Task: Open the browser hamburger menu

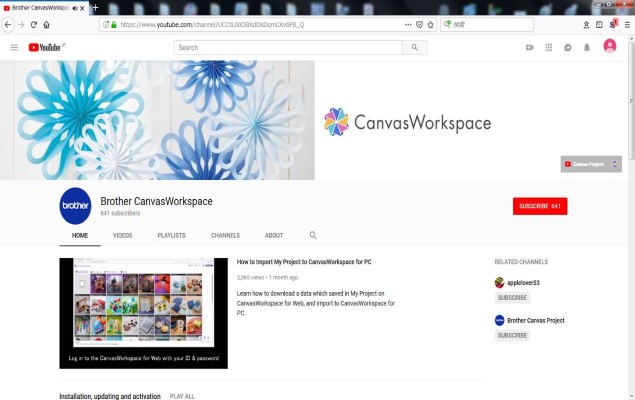Action: click(x=627, y=25)
